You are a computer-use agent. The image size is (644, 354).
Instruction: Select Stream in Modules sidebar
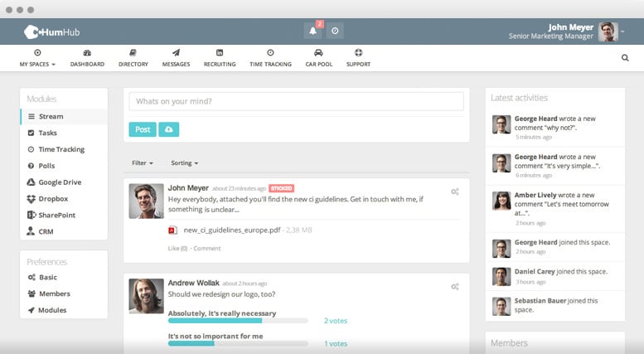(64, 117)
